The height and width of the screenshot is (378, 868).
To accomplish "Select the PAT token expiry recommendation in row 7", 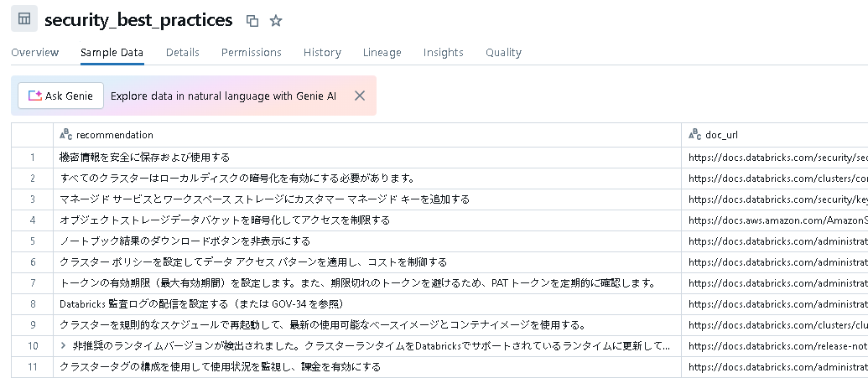I will (367, 283).
